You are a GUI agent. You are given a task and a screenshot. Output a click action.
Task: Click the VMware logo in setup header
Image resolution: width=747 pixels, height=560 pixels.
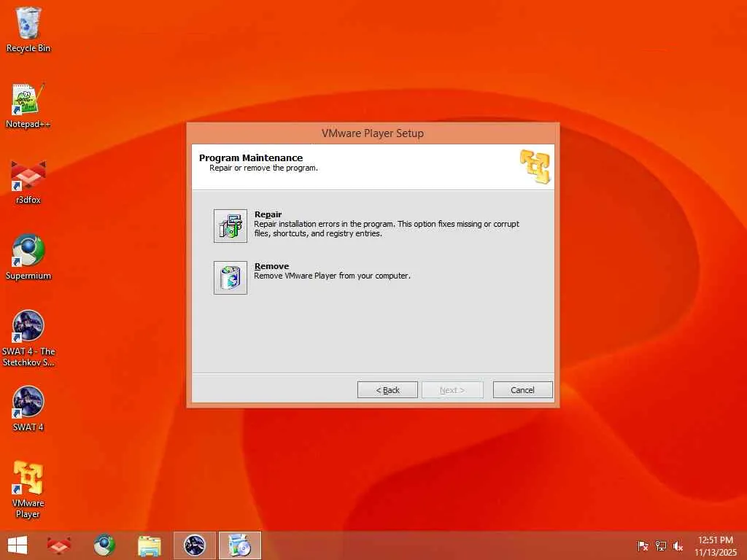click(x=535, y=166)
